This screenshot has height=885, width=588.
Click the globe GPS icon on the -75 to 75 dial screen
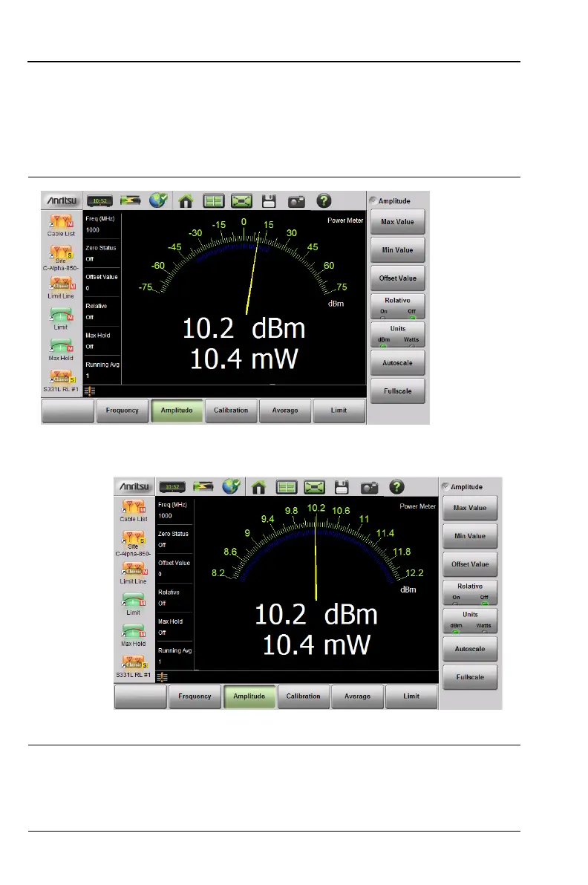click(158, 200)
